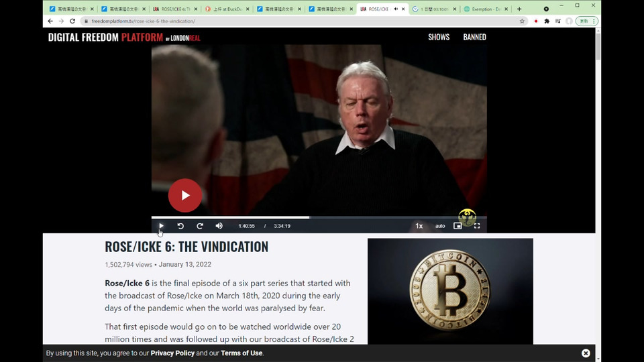
Task: Click the page vertical scrollbar
Action: pyautogui.click(x=598, y=47)
